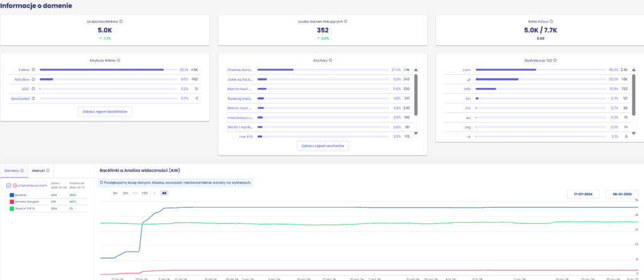Uncheck the marciniwuc.com domain checkbox

8,186
